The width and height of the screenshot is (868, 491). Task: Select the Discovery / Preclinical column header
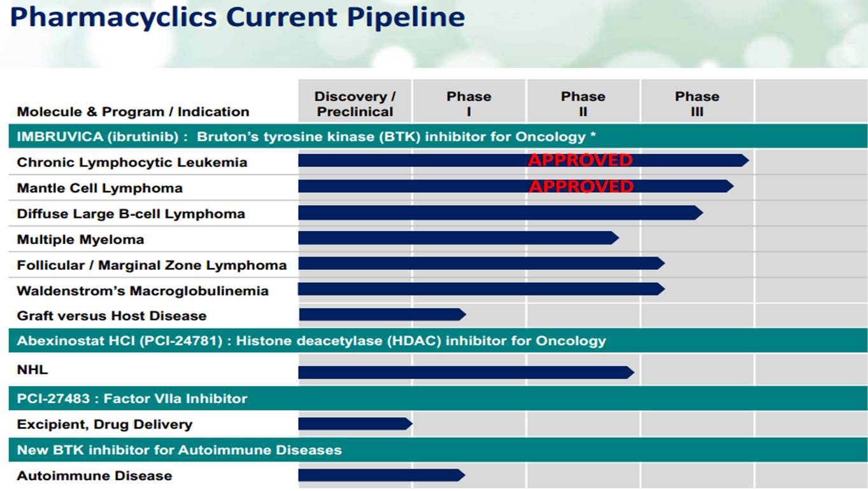coord(355,104)
